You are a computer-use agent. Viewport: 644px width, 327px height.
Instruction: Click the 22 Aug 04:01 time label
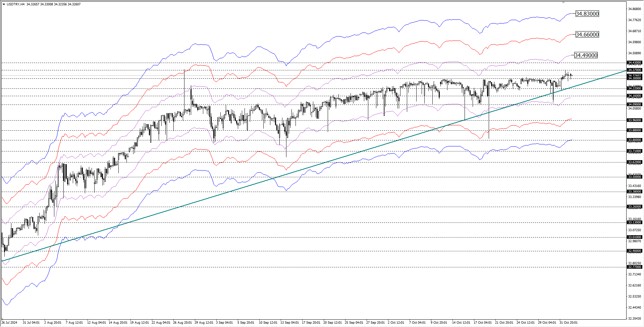(x=161, y=323)
